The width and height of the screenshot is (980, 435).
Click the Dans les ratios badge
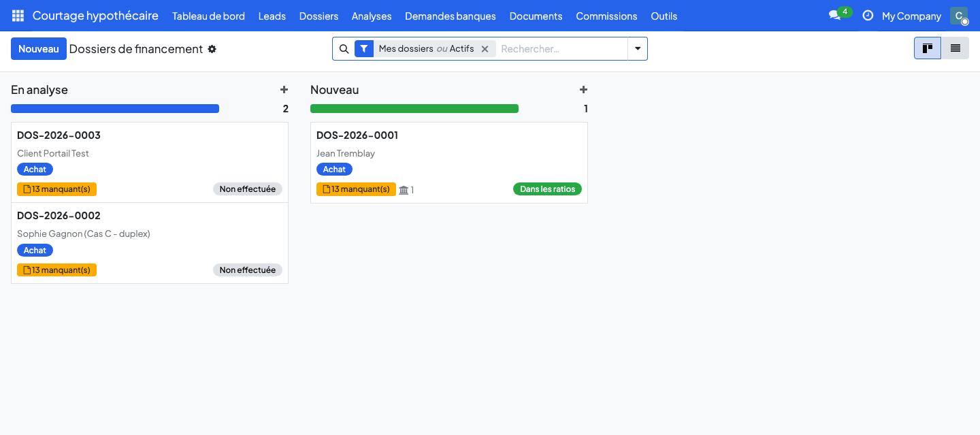point(547,189)
